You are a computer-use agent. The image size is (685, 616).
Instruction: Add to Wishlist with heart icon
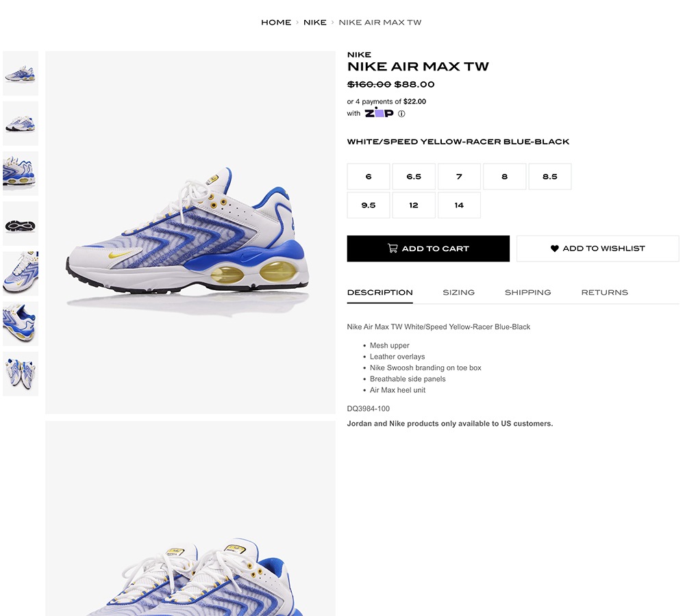click(x=597, y=248)
